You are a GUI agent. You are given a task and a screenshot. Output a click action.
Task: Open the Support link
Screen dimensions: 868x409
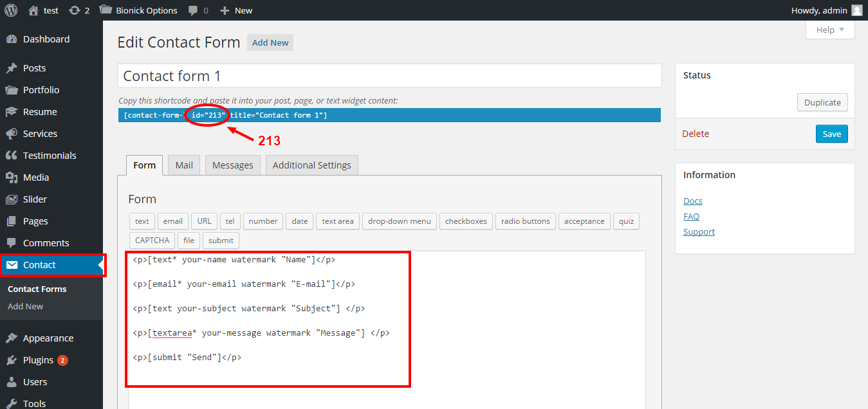pyautogui.click(x=699, y=232)
